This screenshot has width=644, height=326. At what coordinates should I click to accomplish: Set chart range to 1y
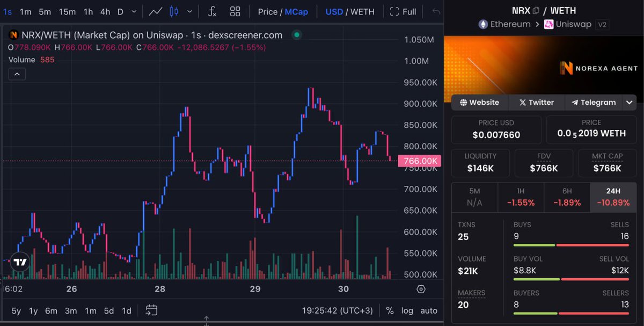click(33, 310)
